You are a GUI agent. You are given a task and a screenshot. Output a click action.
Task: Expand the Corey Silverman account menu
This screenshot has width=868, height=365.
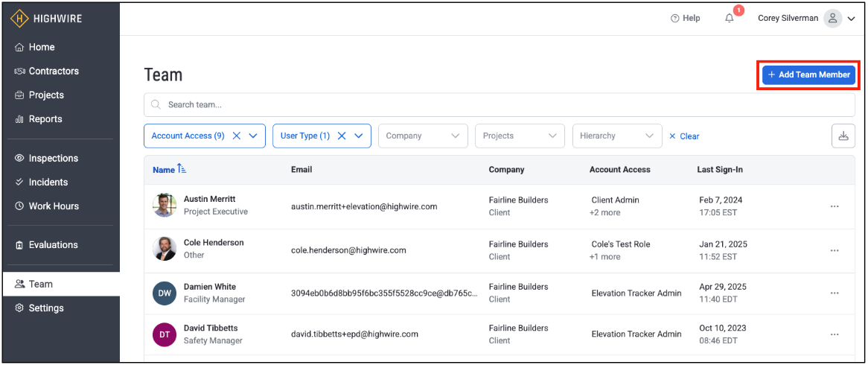(x=851, y=19)
